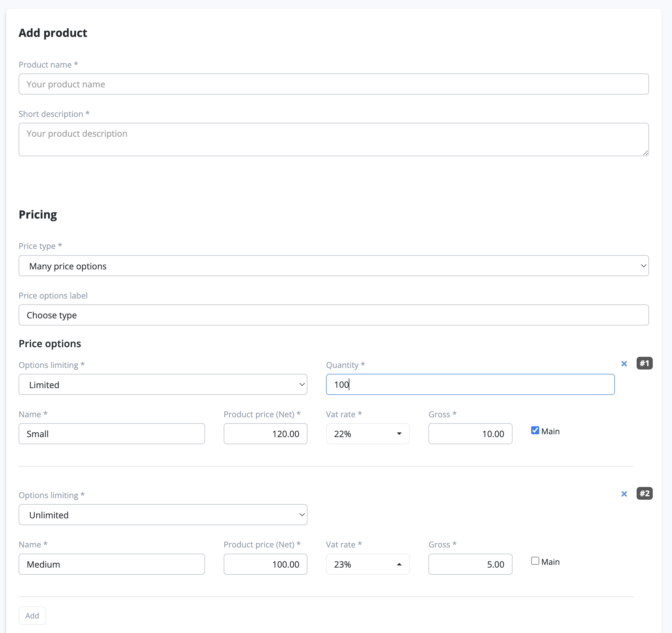The width and height of the screenshot is (672, 633).
Task: Open the Unlimited options limiting dropdown
Action: click(163, 515)
